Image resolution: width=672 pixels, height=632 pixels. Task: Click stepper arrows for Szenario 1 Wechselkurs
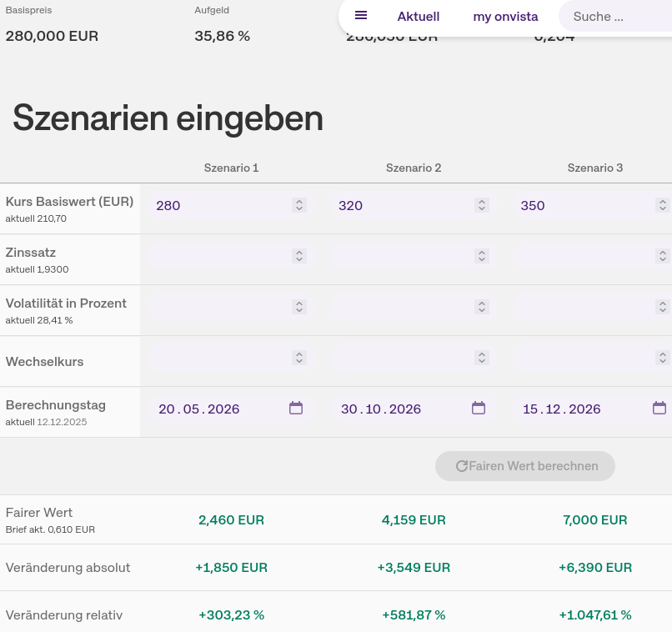click(299, 358)
